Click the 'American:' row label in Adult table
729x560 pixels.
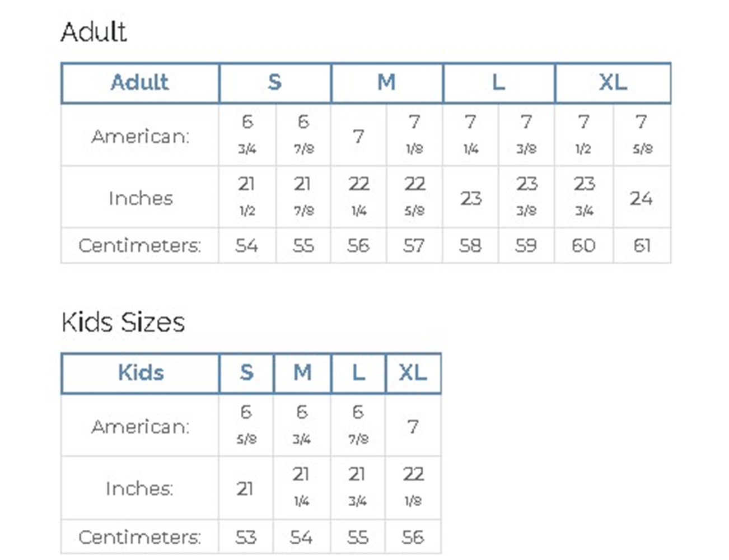coord(141,136)
